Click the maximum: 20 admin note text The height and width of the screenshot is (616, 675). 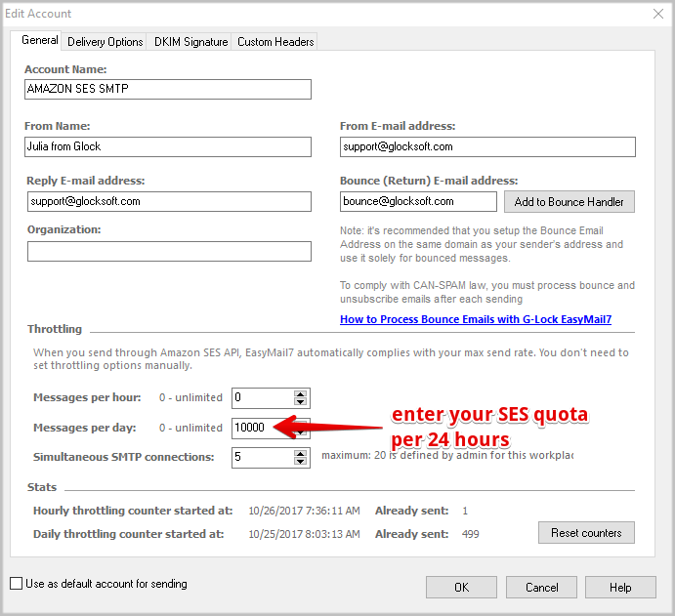pyautogui.click(x=447, y=456)
